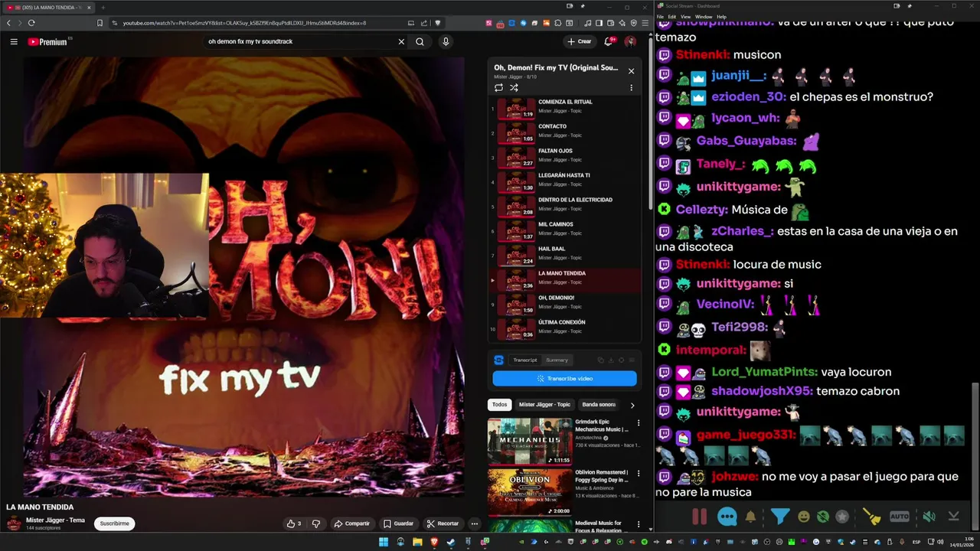Toggle playlist loop mode
980x551 pixels.
tap(499, 87)
